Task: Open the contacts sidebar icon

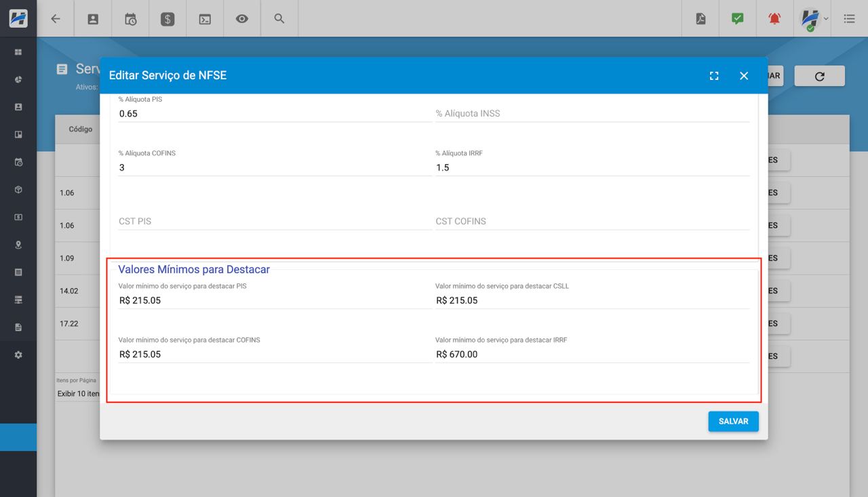Action: 18,107
